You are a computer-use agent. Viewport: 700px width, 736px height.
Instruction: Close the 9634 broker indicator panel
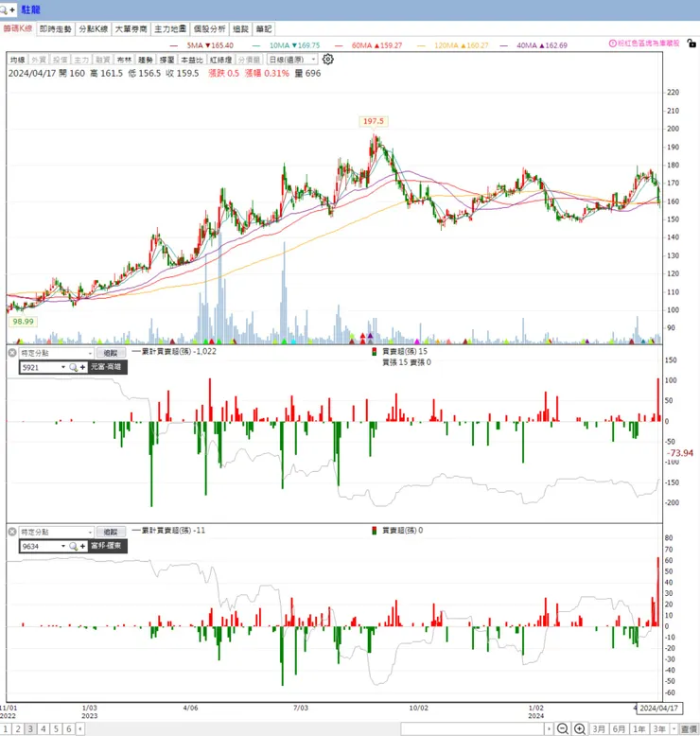pos(12,532)
